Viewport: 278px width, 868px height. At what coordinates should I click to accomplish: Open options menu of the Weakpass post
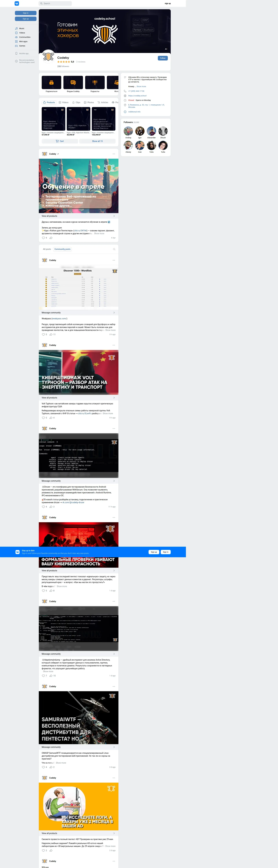(x=114, y=260)
